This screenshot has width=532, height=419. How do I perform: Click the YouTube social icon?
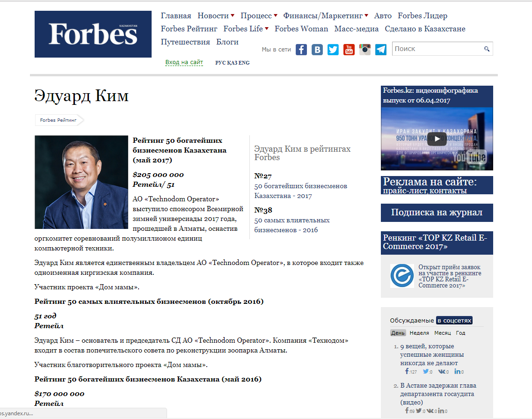click(x=349, y=50)
